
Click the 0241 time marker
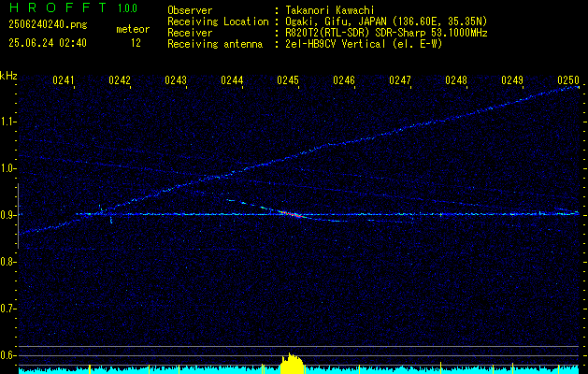(63, 80)
